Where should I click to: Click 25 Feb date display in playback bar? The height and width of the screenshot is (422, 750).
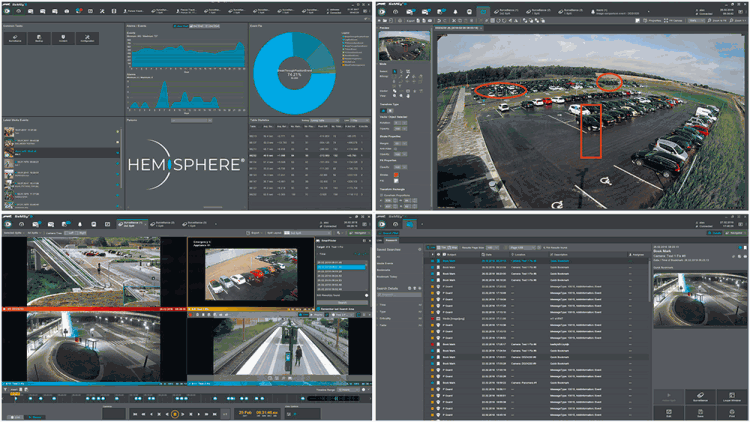pyautogui.click(x=245, y=413)
